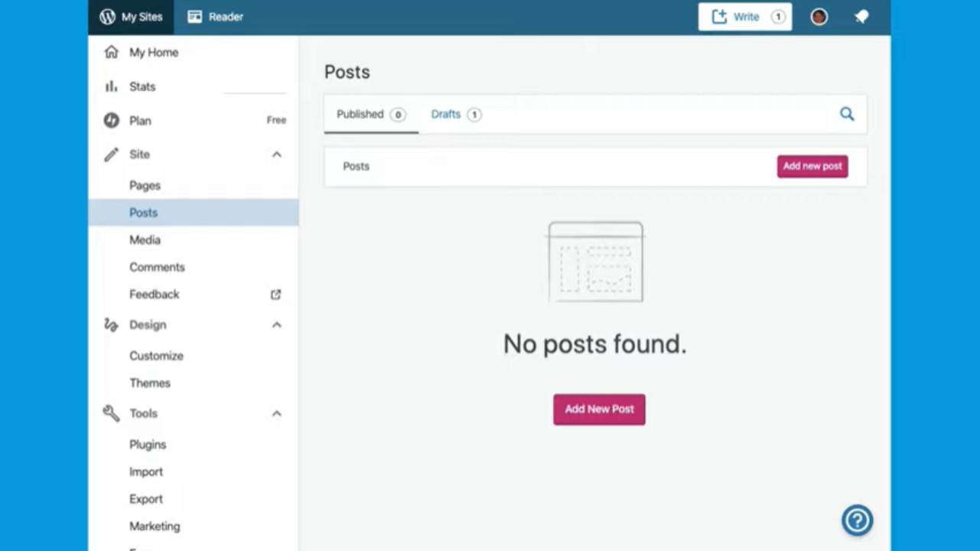Collapse the Site section chevron
Viewport: 980px width, 551px height.
[x=276, y=155]
